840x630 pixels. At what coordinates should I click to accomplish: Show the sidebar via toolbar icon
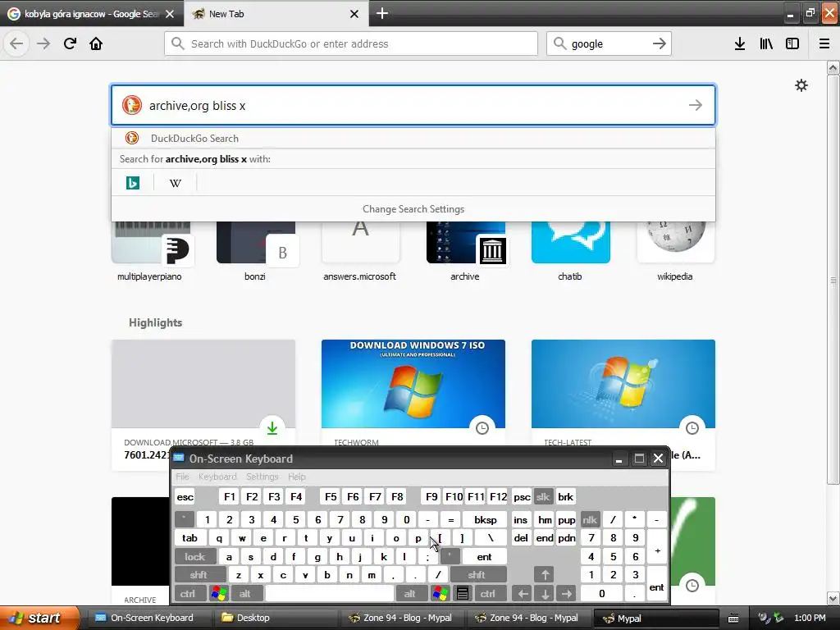coord(792,43)
